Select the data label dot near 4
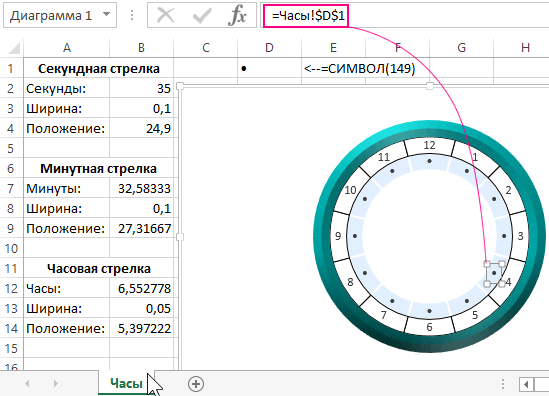 (x=494, y=273)
